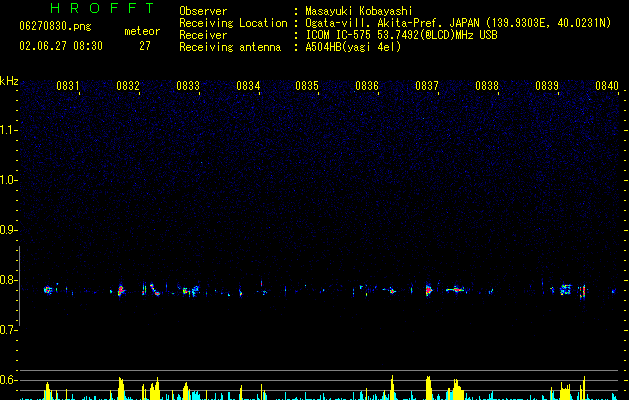Click the A504HB(yagi 4el) antenna text

353,47
